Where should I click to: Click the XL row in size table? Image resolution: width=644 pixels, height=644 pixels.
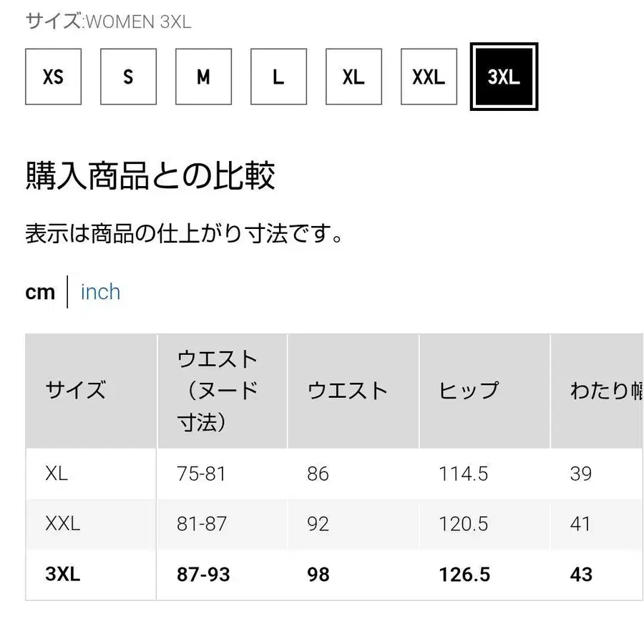tap(57, 473)
